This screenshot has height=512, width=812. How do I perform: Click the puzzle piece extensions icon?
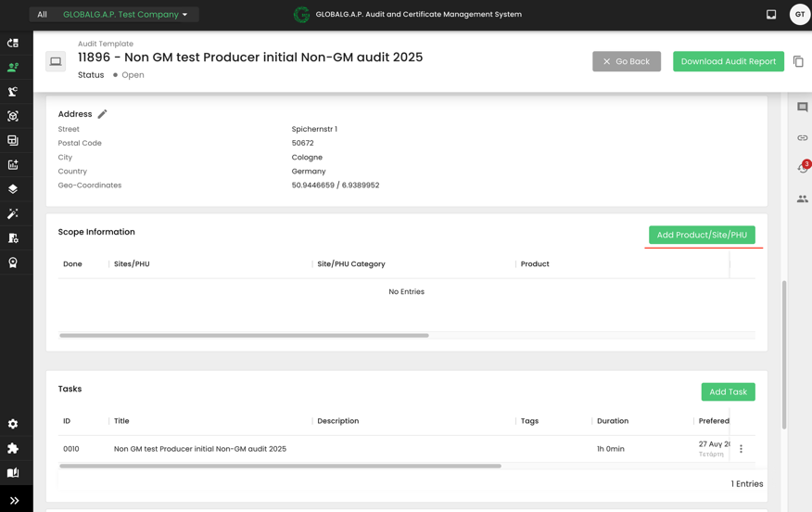pos(13,448)
